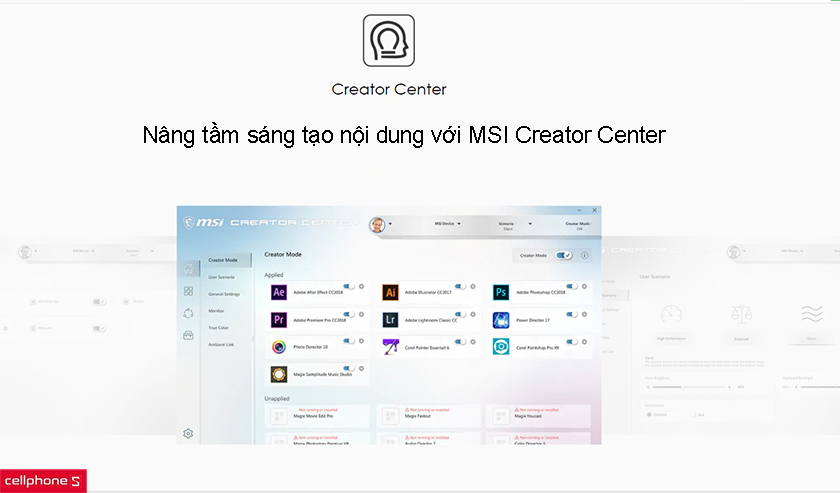Click the "Applied" section label

(x=274, y=275)
